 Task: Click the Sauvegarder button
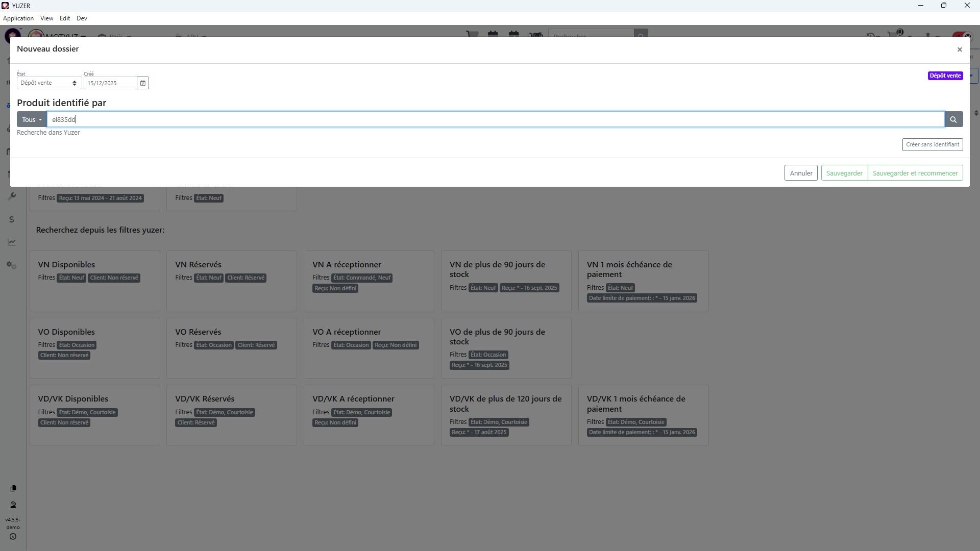(844, 173)
